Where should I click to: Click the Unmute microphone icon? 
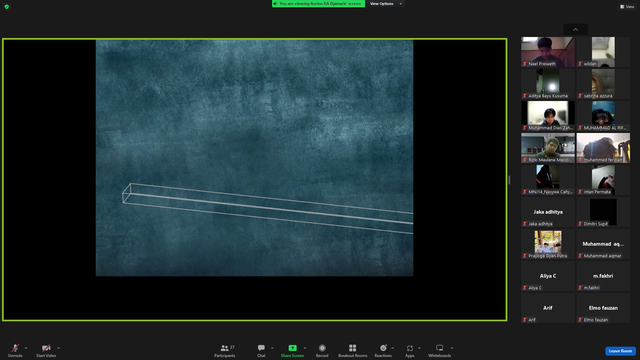pos(15,348)
